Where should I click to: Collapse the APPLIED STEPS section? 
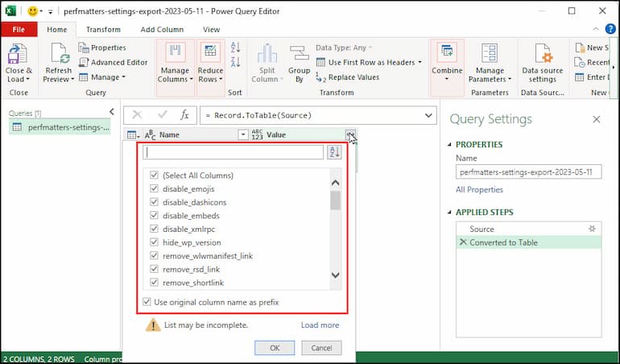pos(449,213)
